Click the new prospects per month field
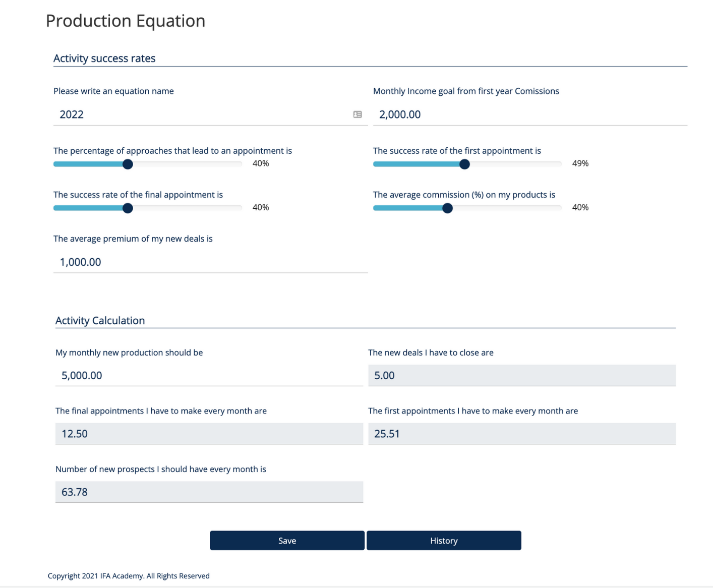Screen dimensions: 713x588 coord(209,492)
